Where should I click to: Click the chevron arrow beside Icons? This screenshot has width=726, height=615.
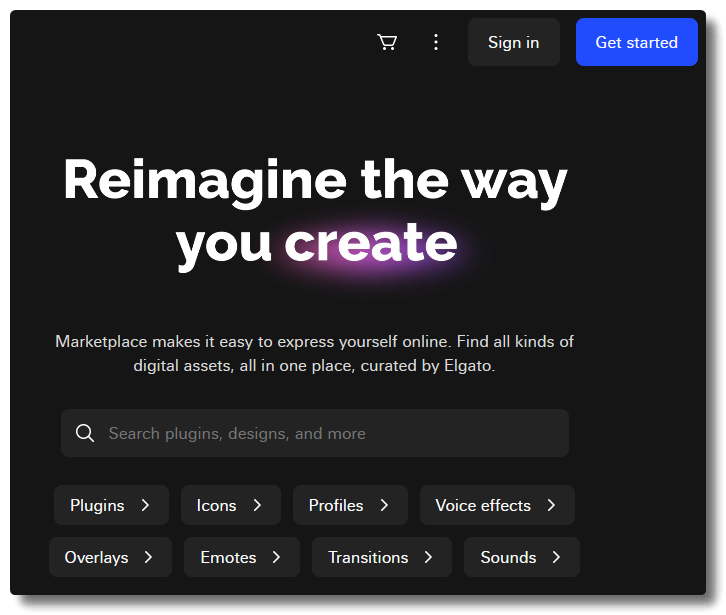(257, 505)
